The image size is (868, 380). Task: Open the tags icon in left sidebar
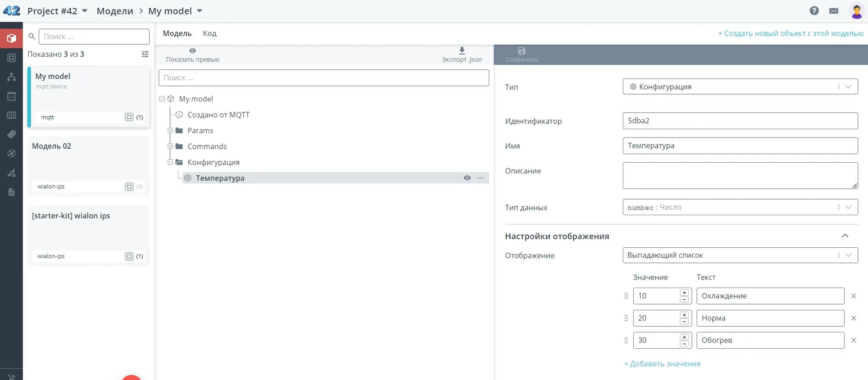click(x=12, y=134)
